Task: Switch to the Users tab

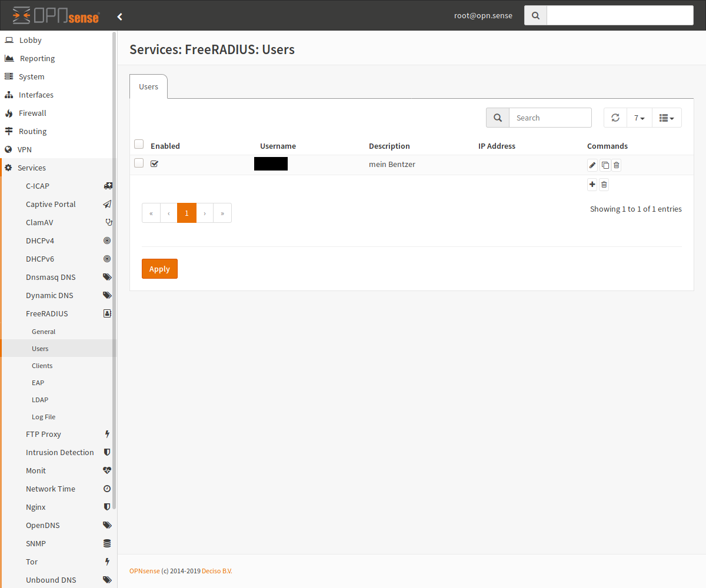Action: pyautogui.click(x=148, y=86)
